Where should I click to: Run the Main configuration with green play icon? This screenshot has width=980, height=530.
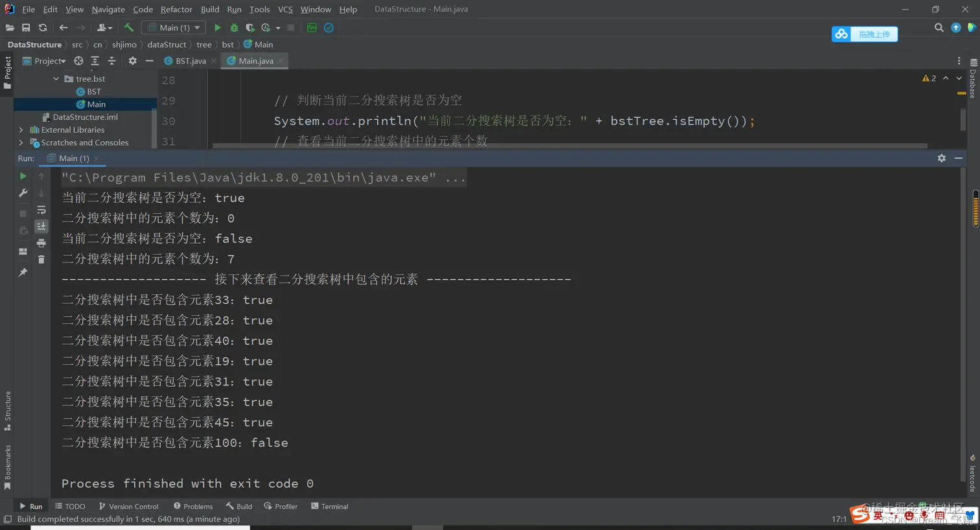[x=217, y=27]
